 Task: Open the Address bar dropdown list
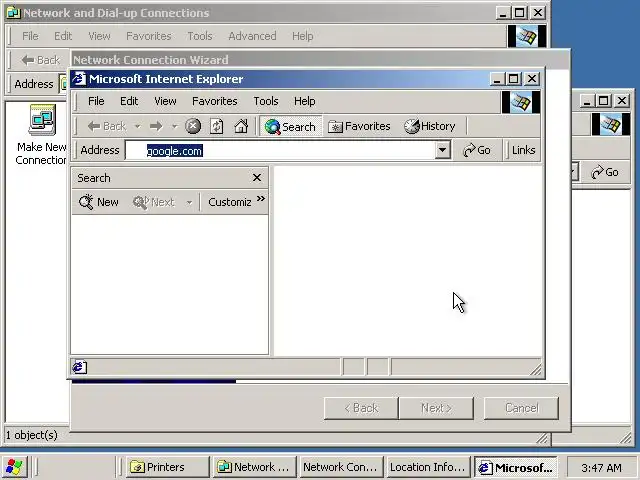(x=442, y=150)
